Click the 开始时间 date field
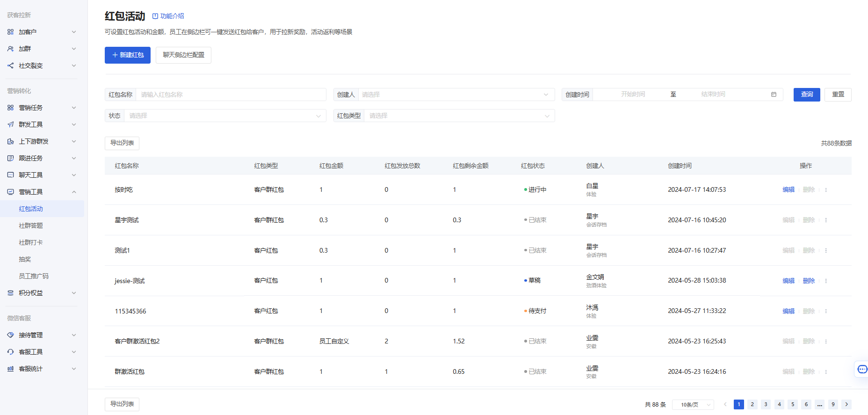The width and height of the screenshot is (868, 415). [633, 95]
